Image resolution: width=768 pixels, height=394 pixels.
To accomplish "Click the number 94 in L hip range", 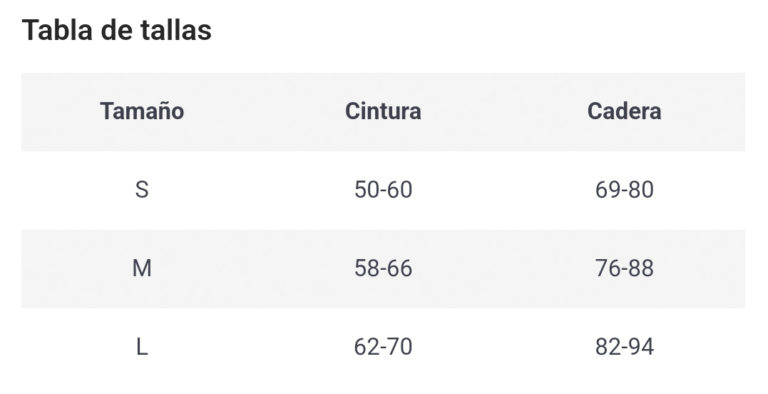I will (x=641, y=347).
